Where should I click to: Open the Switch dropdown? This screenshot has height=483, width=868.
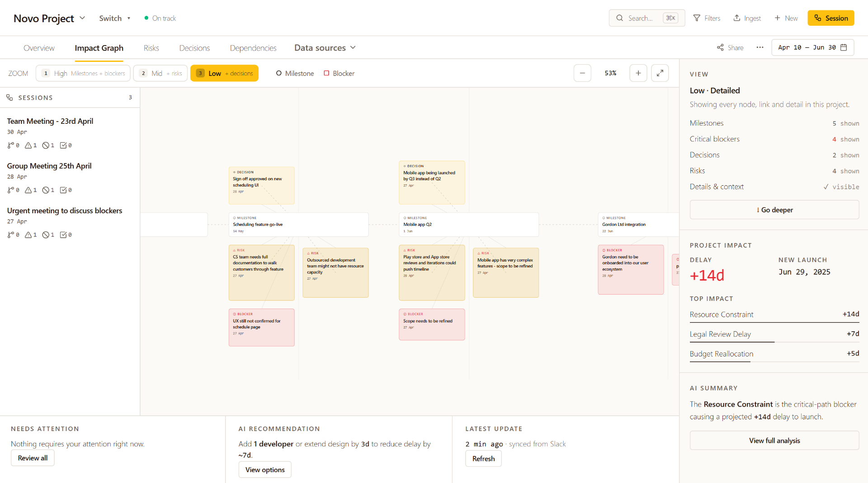115,18
